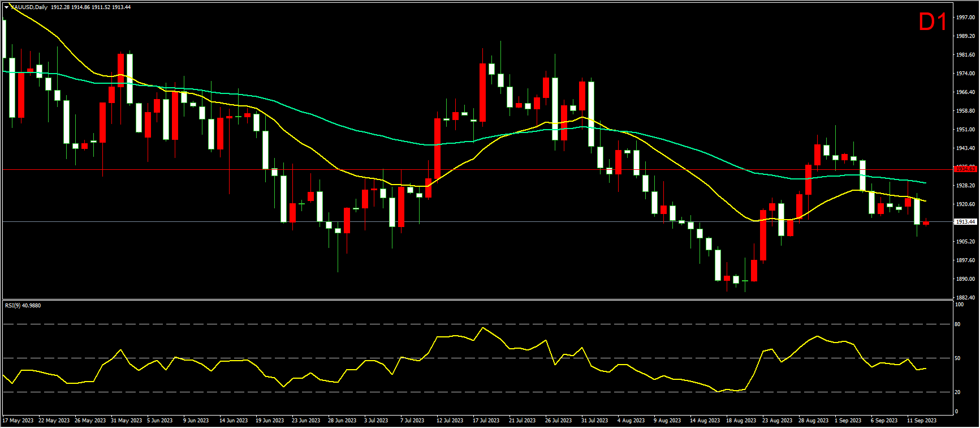
Task: Click the 14 Aug 2023 date label
Action: [x=705, y=421]
